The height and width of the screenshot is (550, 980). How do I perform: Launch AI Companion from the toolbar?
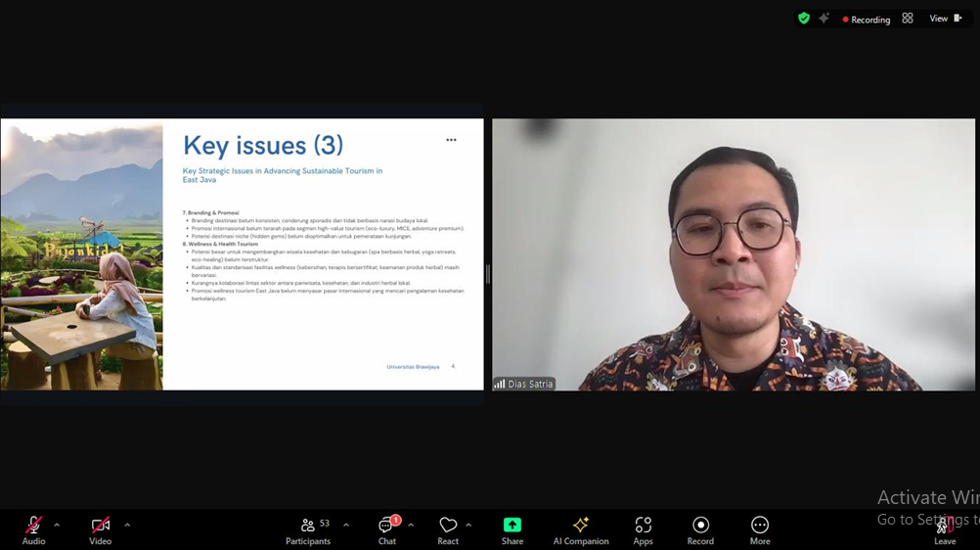point(581,529)
